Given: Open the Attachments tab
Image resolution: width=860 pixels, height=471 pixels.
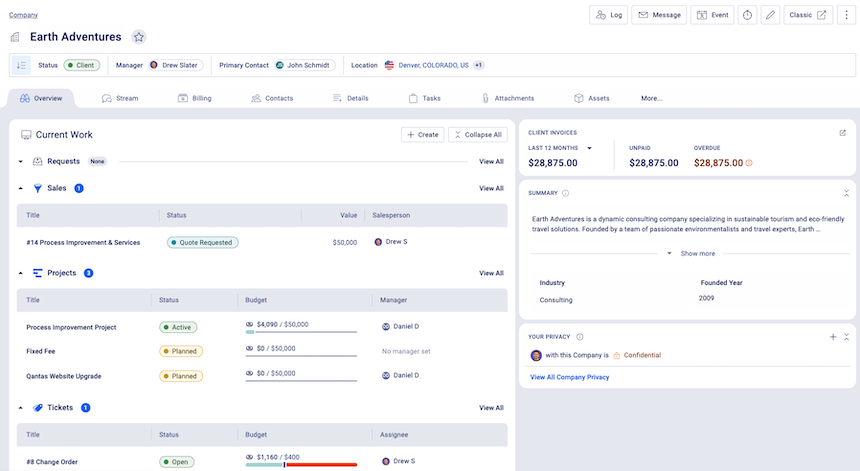Looking at the screenshot, I should [x=508, y=98].
